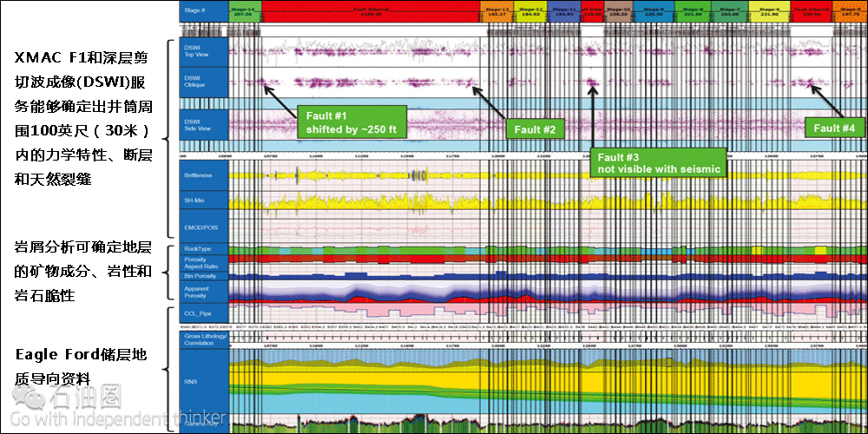
Task: Click the Stage-5 header block
Action: [851, 11]
